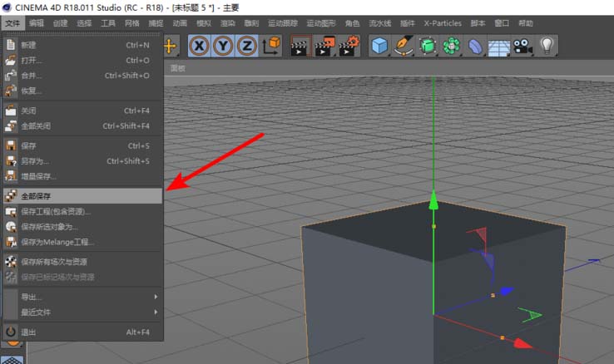The height and width of the screenshot is (364, 614).
Task: Select the spline pen tool icon
Action: [404, 47]
